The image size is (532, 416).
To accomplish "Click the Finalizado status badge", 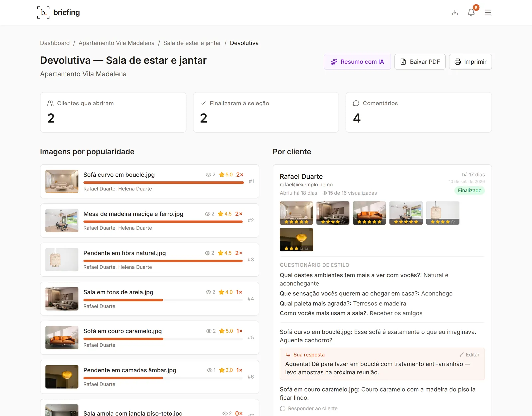I will coord(469,190).
